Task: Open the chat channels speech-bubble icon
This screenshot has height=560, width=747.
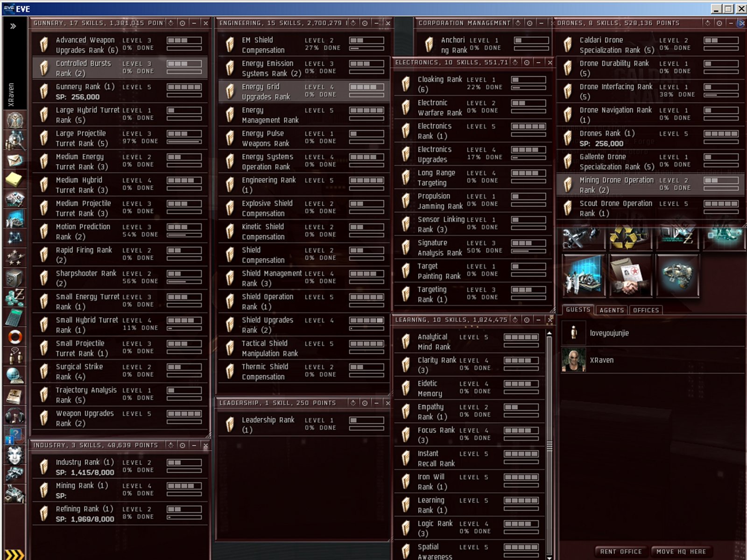Action: click(x=15, y=356)
